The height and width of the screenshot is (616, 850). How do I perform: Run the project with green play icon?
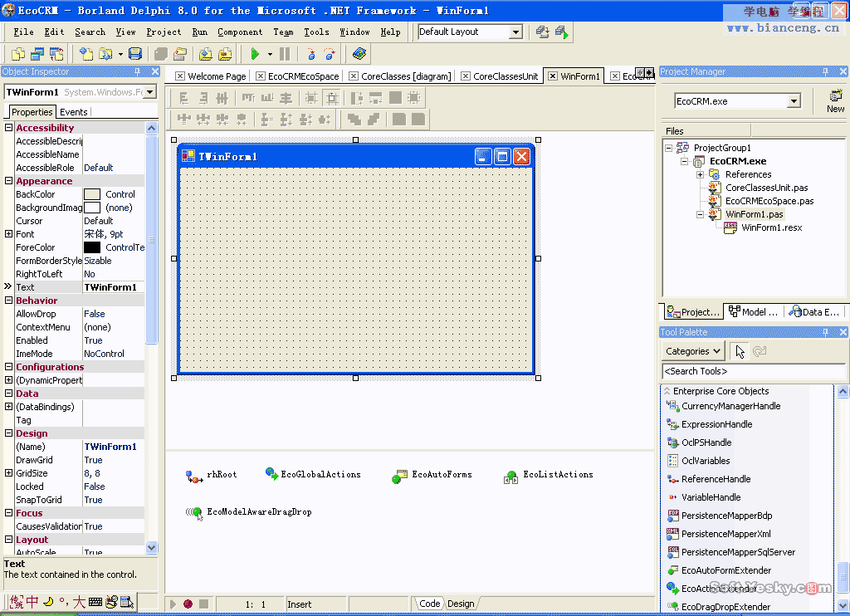(x=255, y=54)
